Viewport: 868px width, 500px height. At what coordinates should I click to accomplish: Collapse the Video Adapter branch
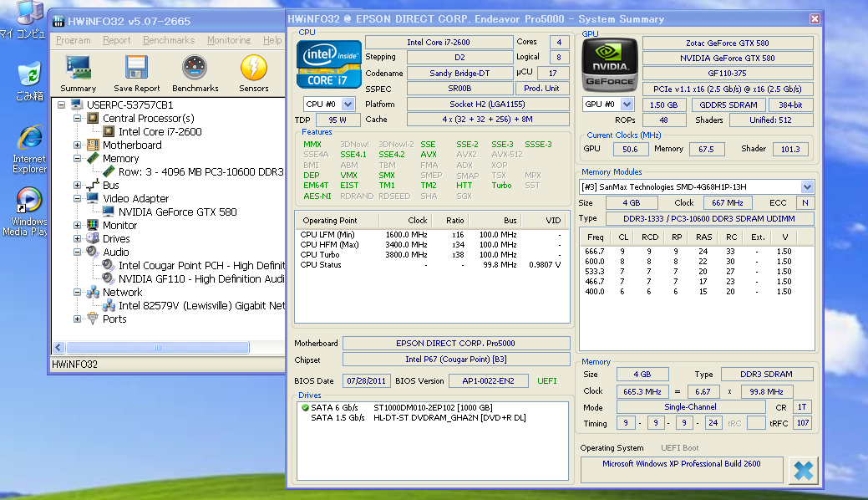(78, 198)
